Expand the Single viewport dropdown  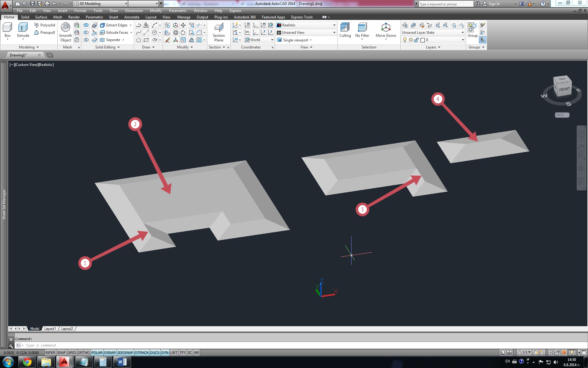click(x=294, y=40)
